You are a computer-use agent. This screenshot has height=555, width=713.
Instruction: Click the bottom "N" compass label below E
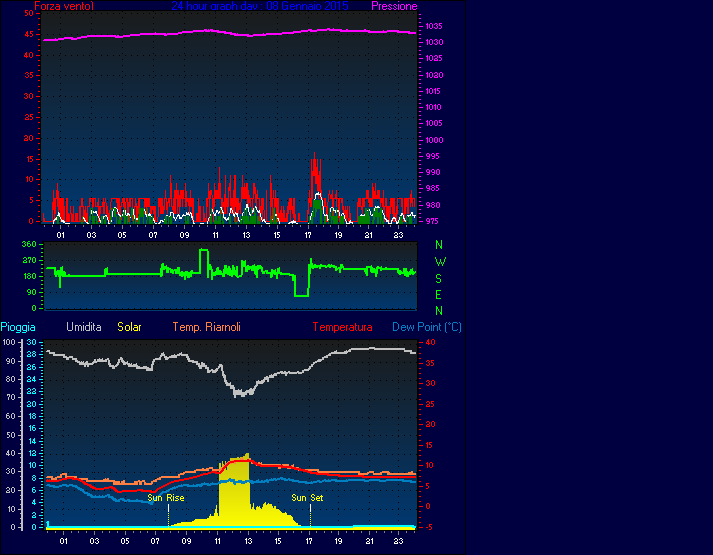coord(439,311)
